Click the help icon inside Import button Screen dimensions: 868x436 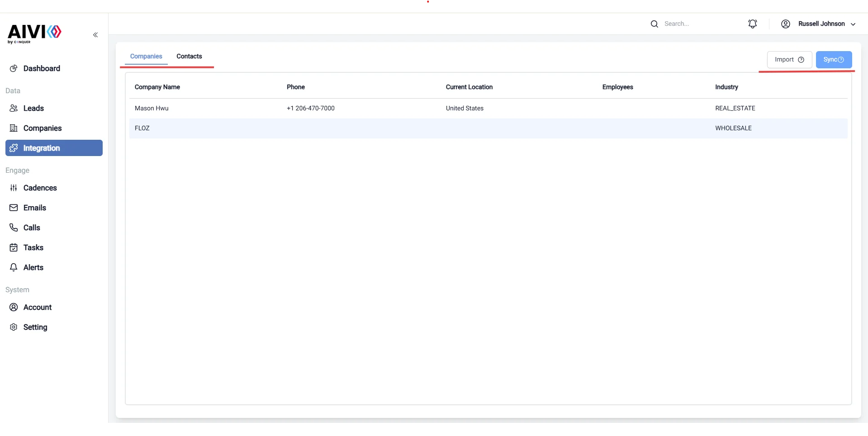801,60
